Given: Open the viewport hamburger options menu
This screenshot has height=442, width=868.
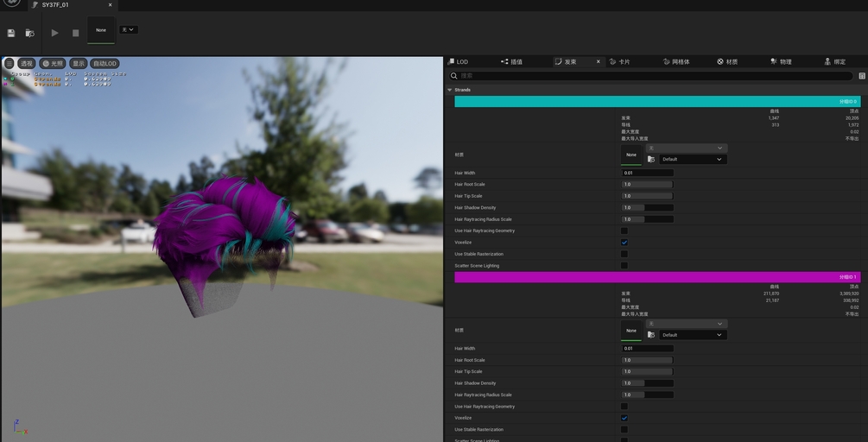Looking at the screenshot, I should coord(10,64).
